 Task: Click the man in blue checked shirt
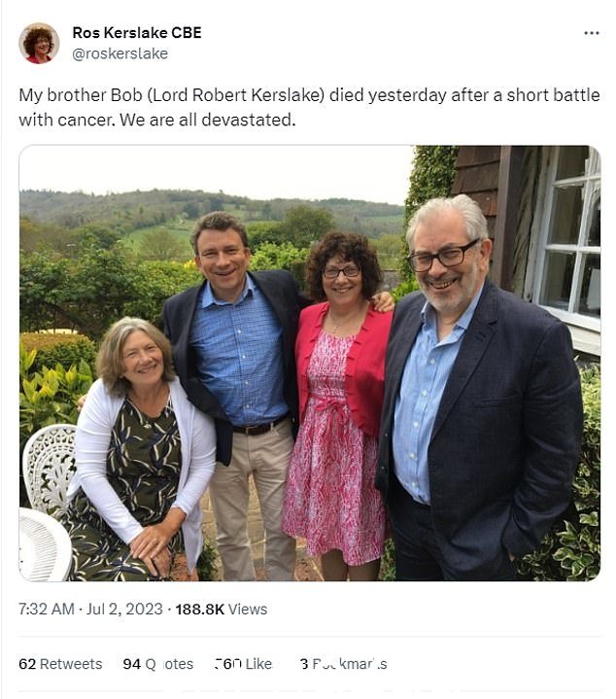pyautogui.click(x=236, y=393)
